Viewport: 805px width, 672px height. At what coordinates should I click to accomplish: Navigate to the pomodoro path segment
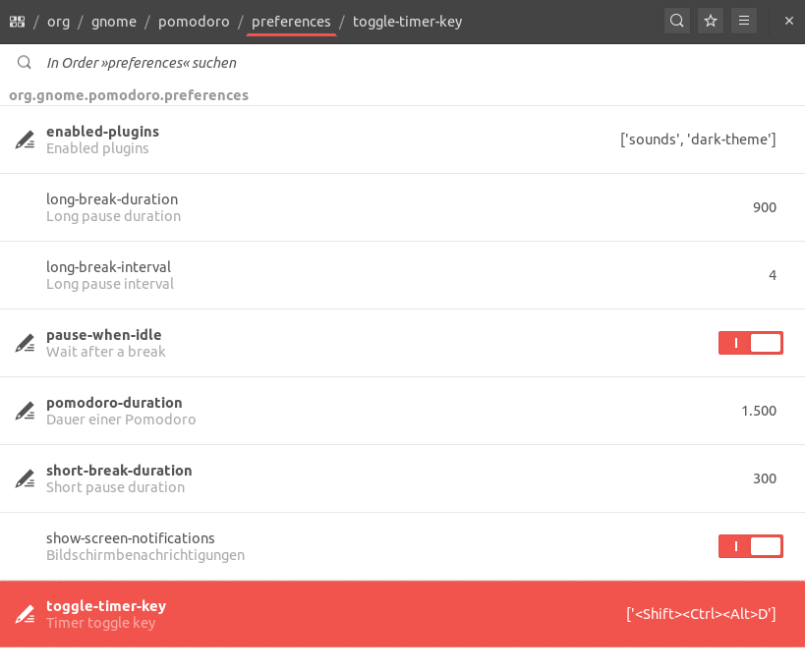194,22
